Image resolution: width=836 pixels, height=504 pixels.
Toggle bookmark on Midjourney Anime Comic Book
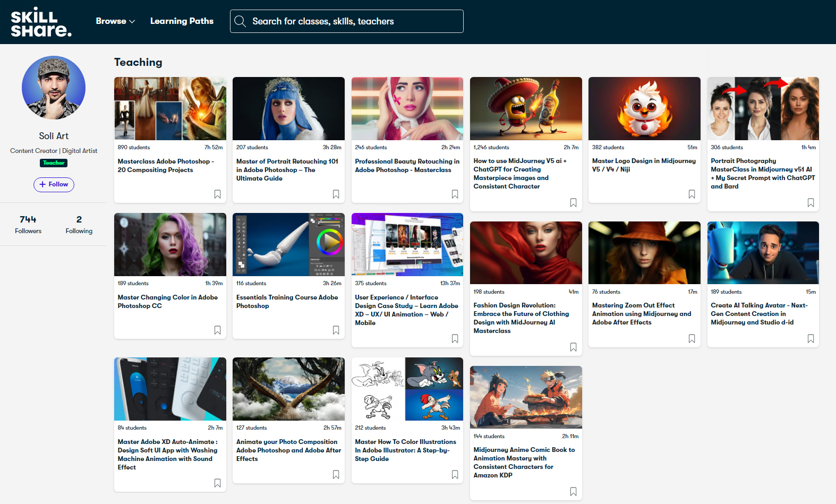pos(573,492)
